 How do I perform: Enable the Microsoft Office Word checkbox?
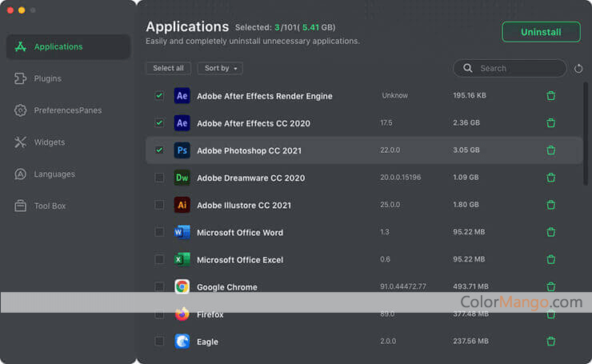159,232
